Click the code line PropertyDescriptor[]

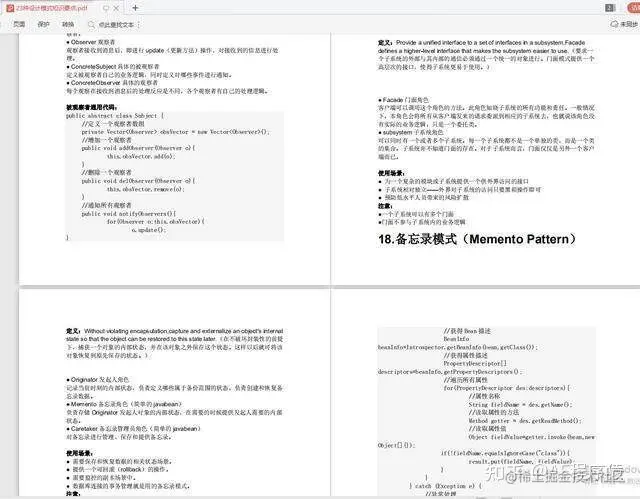click(x=475, y=364)
